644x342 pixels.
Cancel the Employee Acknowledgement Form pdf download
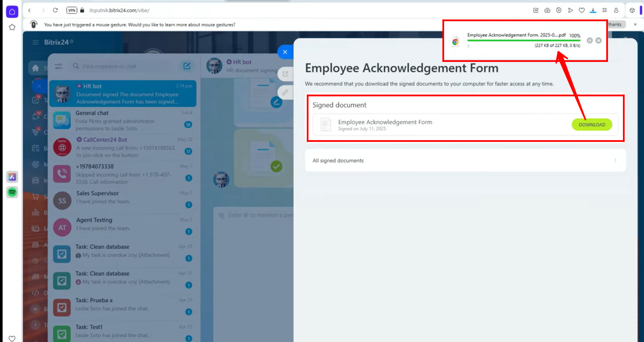click(598, 40)
